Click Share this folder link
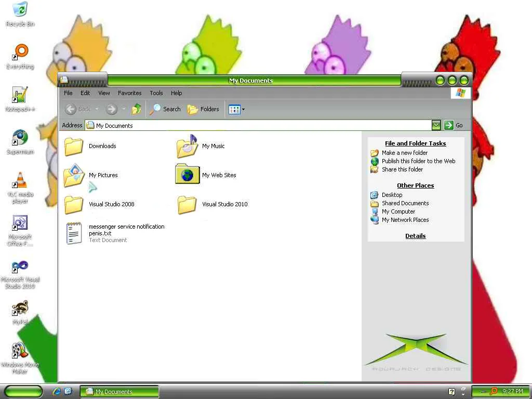This screenshot has width=532, height=399. 403,169
